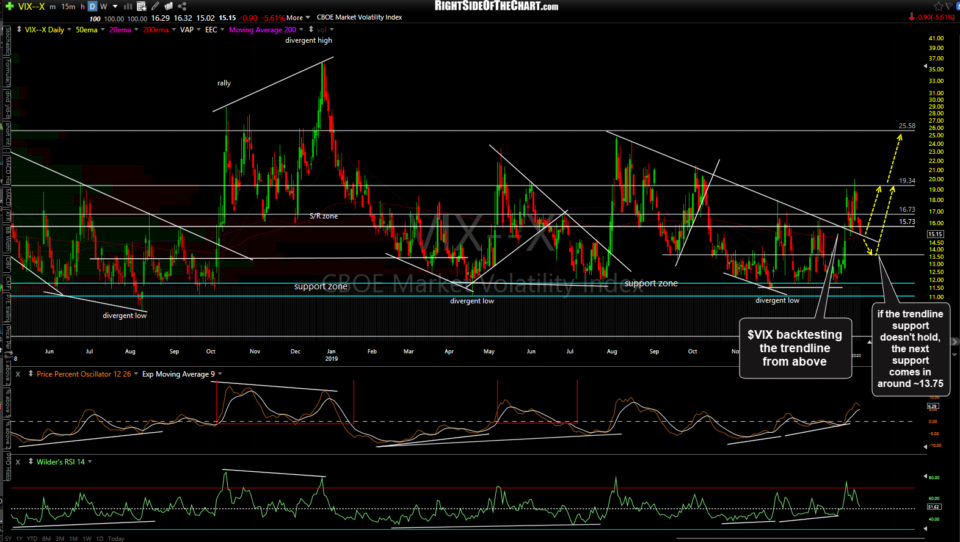Click the divergent high annotation label
The height and width of the screenshot is (542, 960).
pos(309,40)
